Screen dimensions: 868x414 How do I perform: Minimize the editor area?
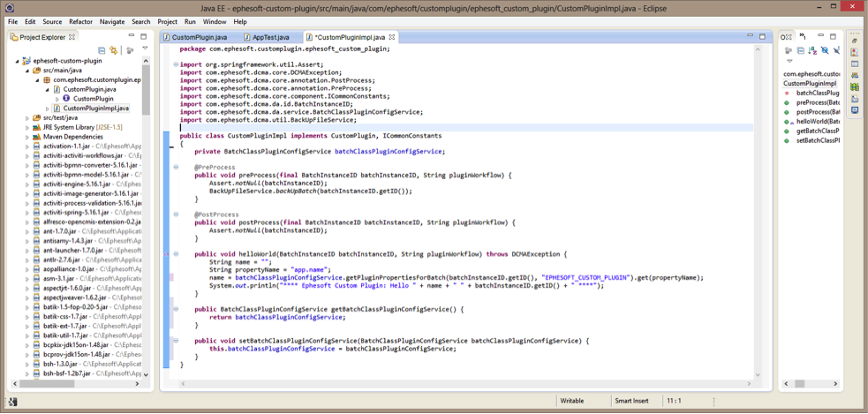[750, 37]
